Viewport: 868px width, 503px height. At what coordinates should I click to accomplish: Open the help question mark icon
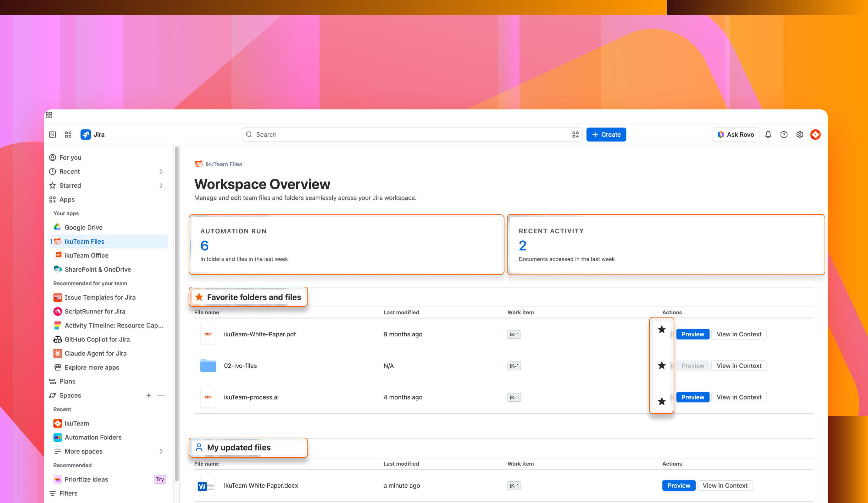(784, 135)
